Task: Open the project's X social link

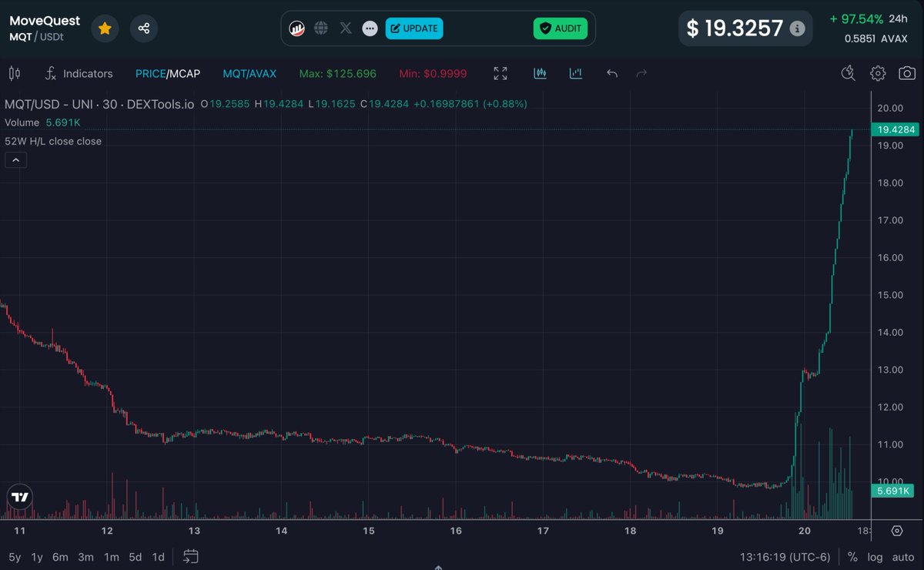Action: click(x=346, y=28)
